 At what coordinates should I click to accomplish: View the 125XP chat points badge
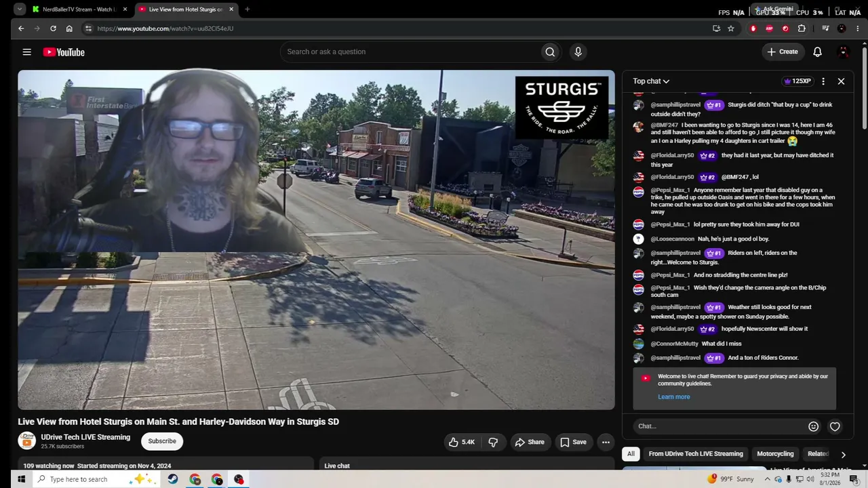pyautogui.click(x=797, y=81)
